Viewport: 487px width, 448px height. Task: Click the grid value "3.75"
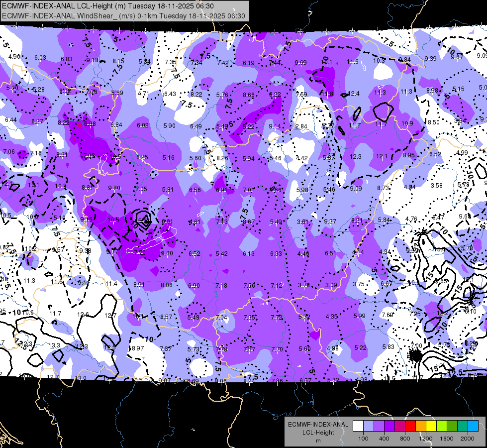359,284
